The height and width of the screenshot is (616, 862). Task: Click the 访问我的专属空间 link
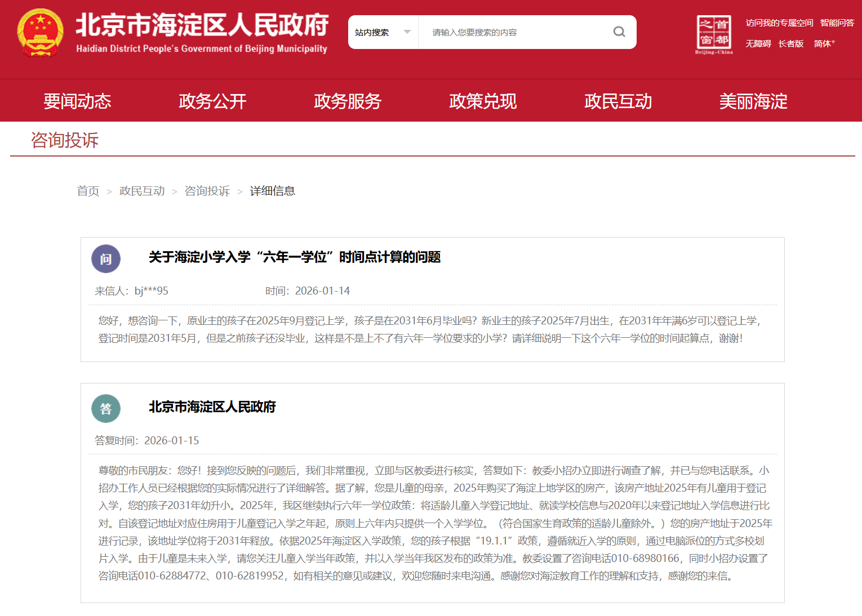779,23
